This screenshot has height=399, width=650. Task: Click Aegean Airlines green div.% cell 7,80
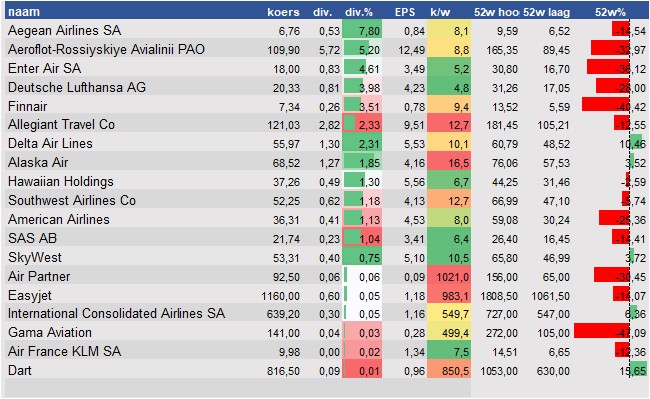(362, 31)
